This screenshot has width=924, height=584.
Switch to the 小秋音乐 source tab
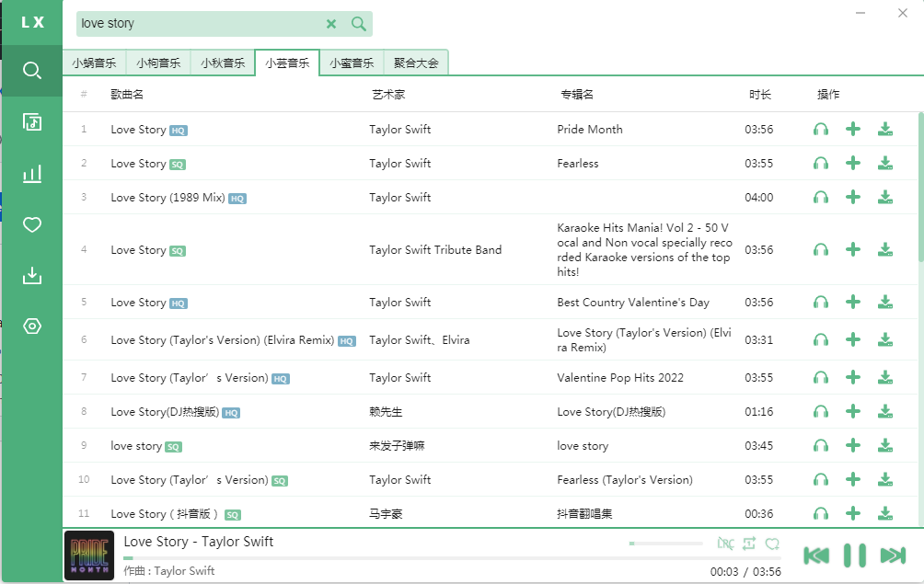point(223,63)
